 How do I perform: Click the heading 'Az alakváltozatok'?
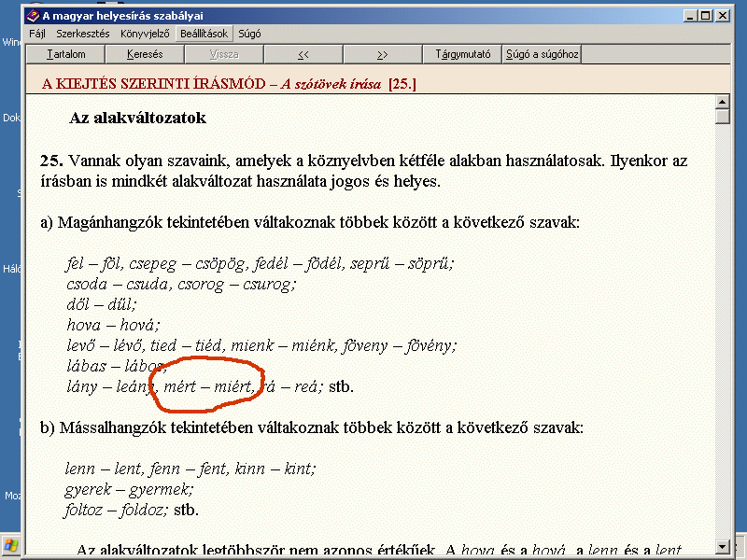coord(137,118)
